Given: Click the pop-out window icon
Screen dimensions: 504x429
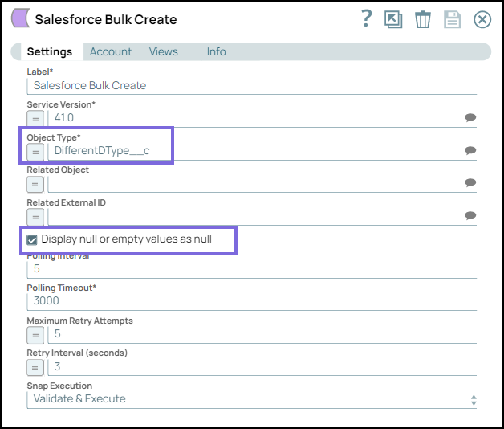Looking at the screenshot, I should pos(393,19).
